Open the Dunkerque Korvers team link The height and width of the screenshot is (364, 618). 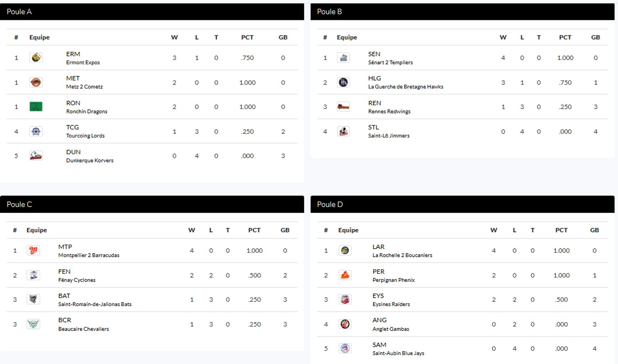click(90, 160)
